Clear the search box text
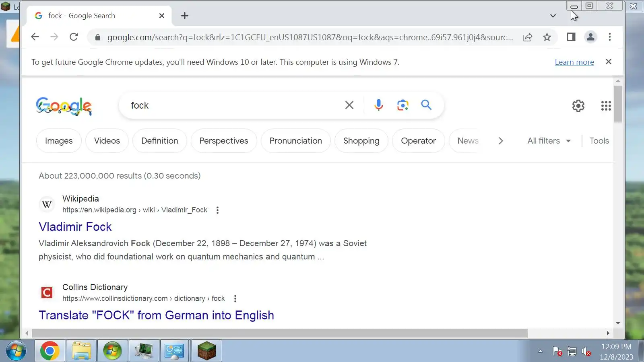The height and width of the screenshot is (362, 644). [x=349, y=105]
